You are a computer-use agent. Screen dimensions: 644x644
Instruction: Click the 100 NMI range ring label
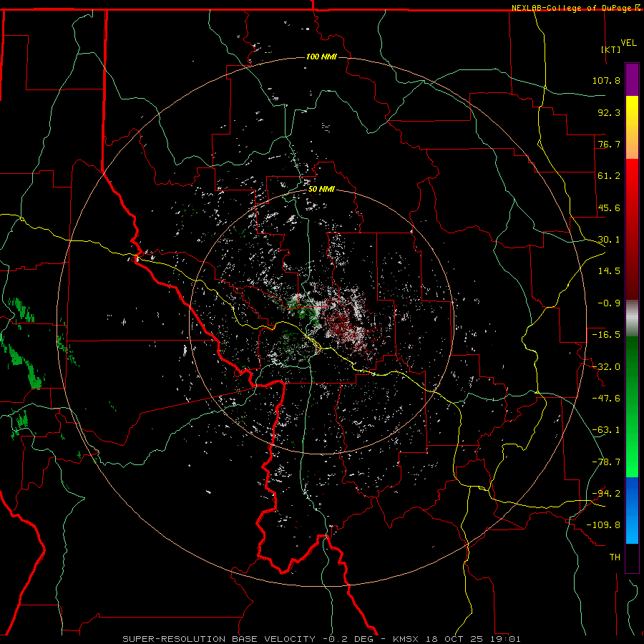tap(321, 57)
